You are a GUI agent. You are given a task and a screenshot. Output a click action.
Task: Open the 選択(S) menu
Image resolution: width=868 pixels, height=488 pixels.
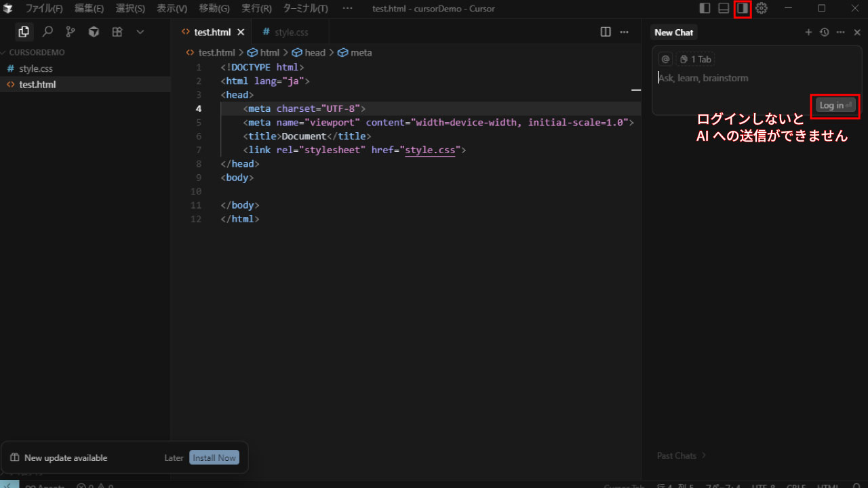click(x=130, y=8)
